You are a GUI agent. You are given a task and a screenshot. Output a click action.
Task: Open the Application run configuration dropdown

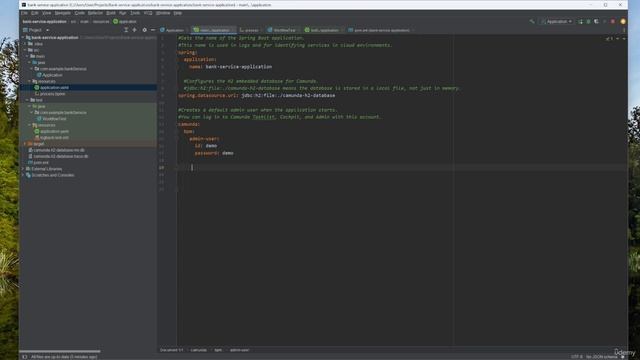pyautogui.click(x=557, y=21)
